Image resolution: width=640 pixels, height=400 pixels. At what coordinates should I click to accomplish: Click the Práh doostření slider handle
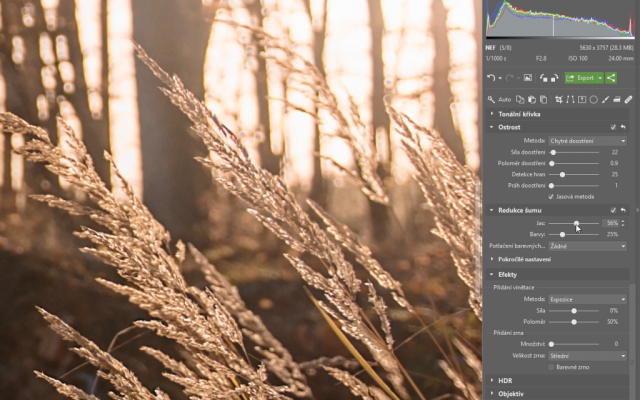pyautogui.click(x=551, y=185)
